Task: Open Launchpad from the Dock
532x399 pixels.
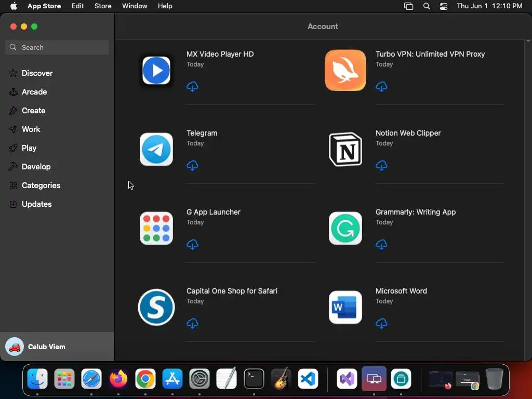Action: click(64, 379)
